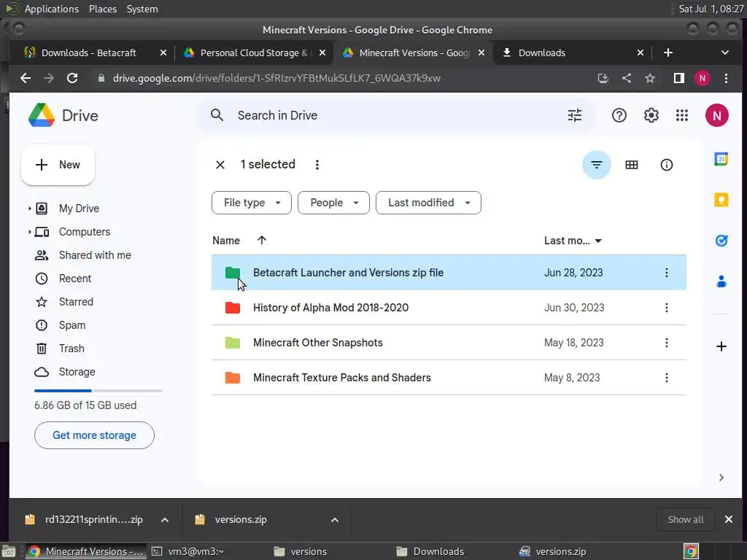Open more actions for Texture Packs folder
Viewport: 747px width, 560px height.
(666, 378)
